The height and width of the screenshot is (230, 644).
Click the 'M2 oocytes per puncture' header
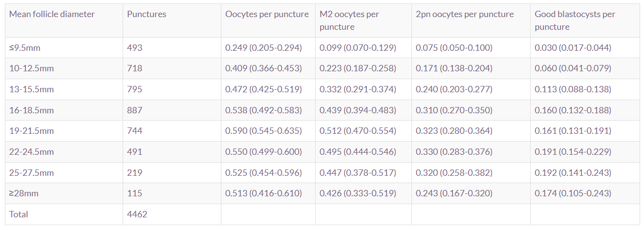point(349,21)
